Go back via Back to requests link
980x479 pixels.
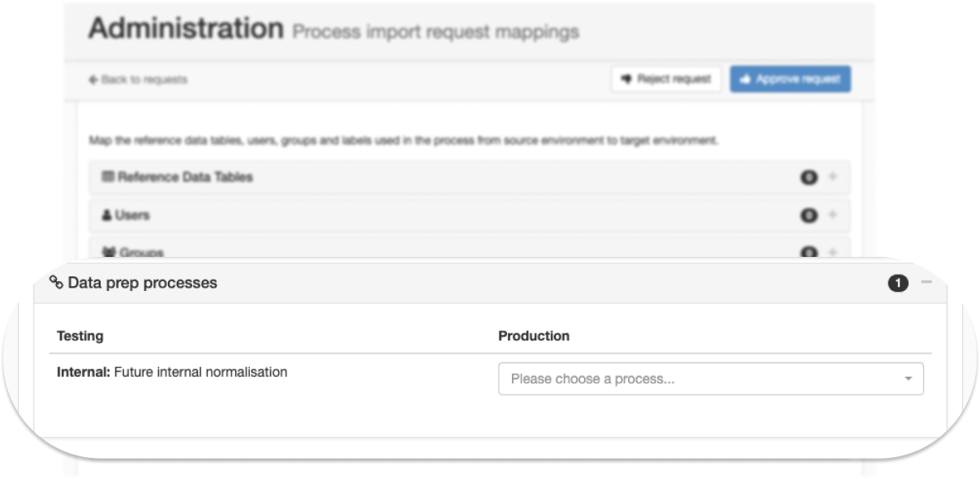[138, 79]
